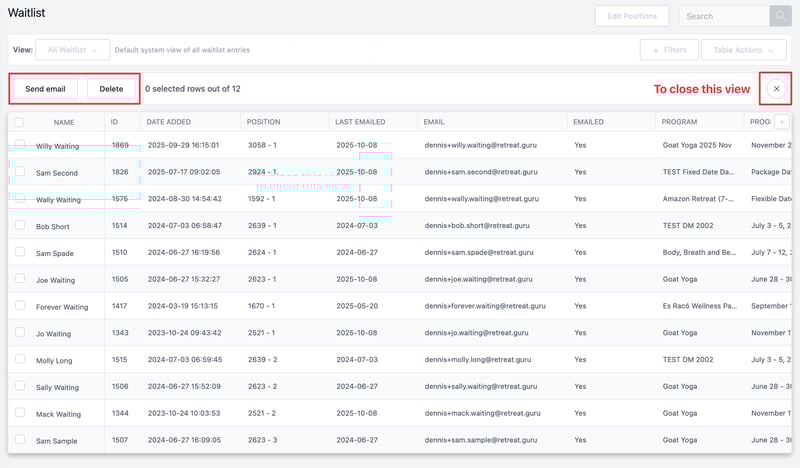
Task: Sort by the POSITION column header
Action: point(263,122)
